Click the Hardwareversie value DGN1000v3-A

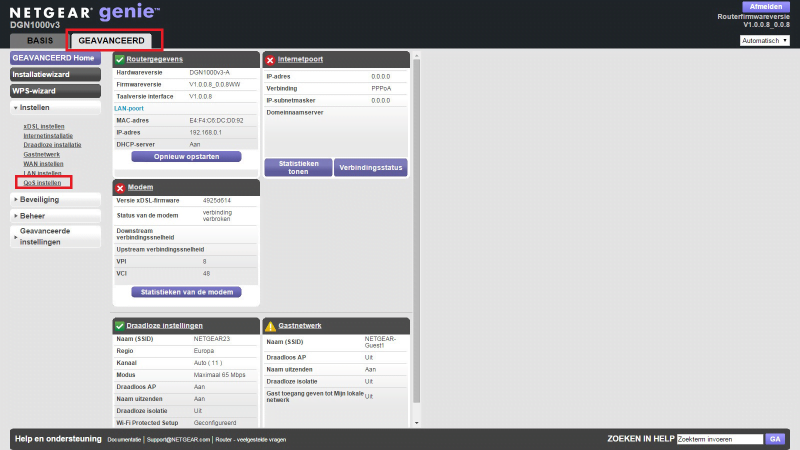click(x=209, y=72)
